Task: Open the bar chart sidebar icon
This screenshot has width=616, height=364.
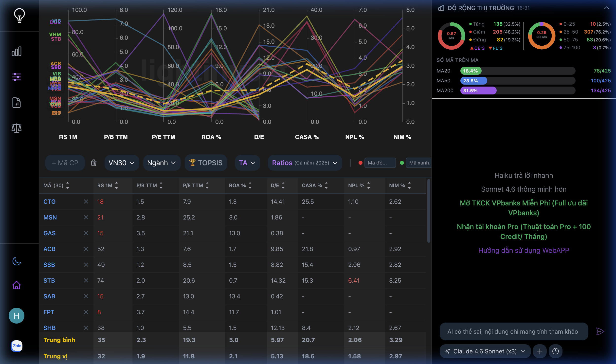Action: (x=17, y=52)
